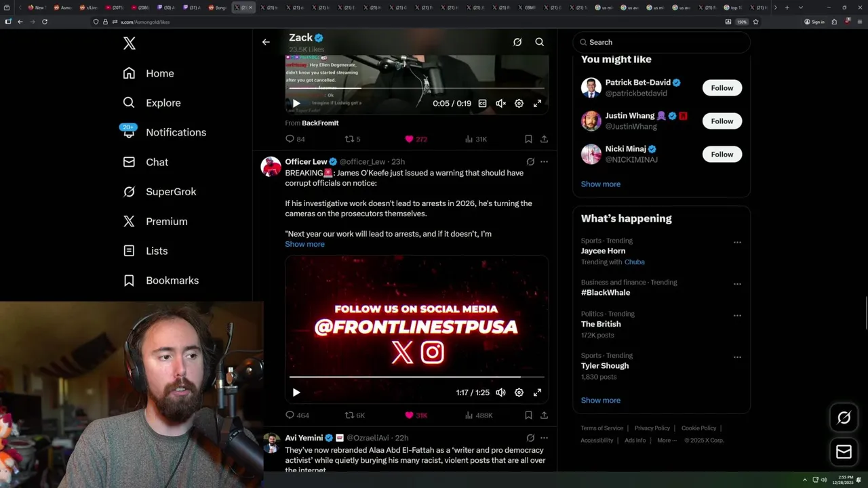Screen dimensions: 868x488
Task: Open Bookmarks in the sidebar
Action: [161, 281]
